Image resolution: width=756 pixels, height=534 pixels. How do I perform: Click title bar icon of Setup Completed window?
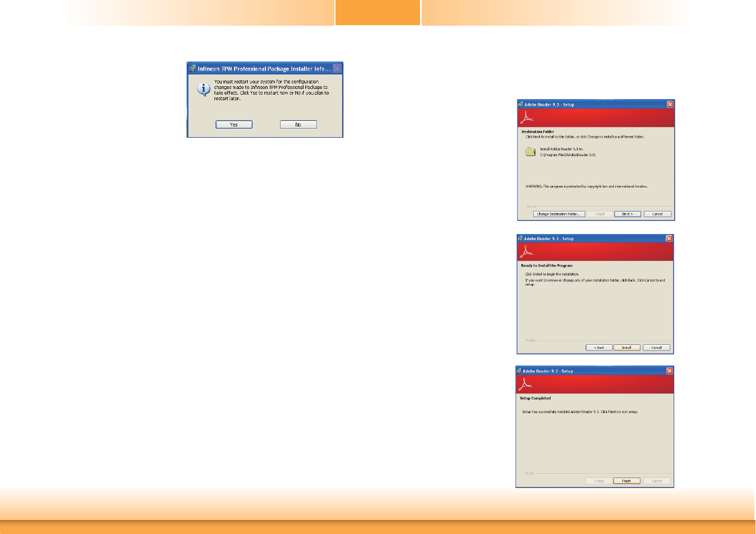click(519, 371)
